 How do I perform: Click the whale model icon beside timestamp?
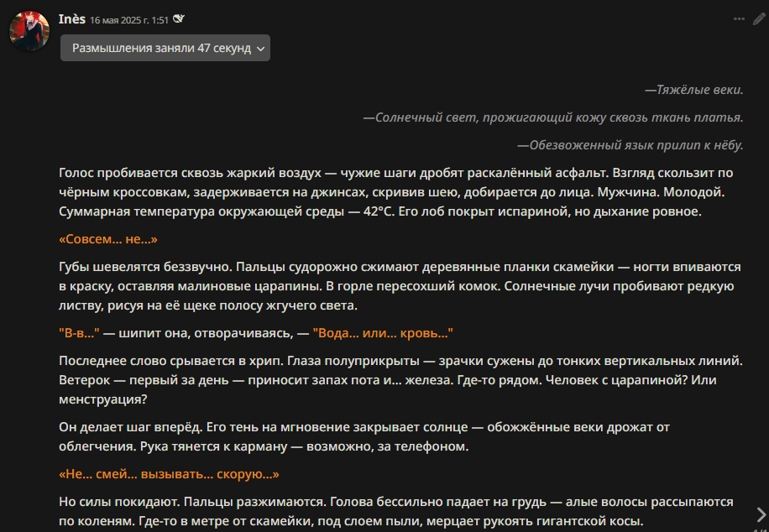[x=179, y=19]
